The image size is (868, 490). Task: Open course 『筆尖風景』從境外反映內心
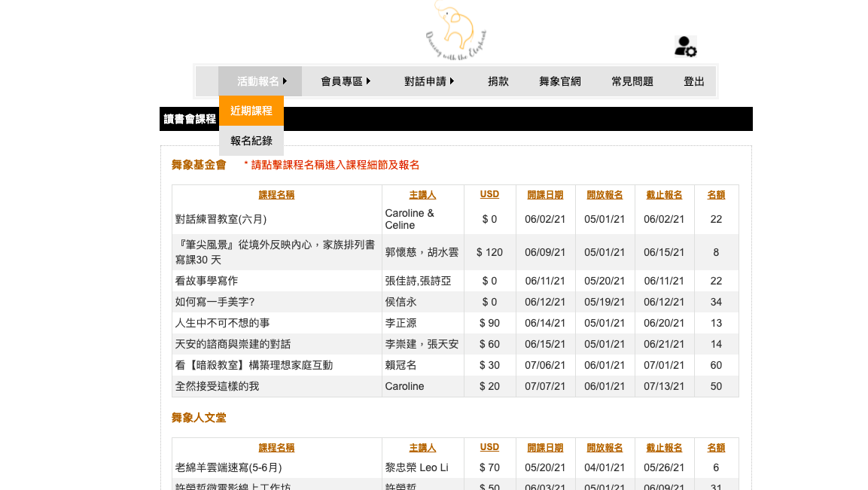tap(275, 252)
